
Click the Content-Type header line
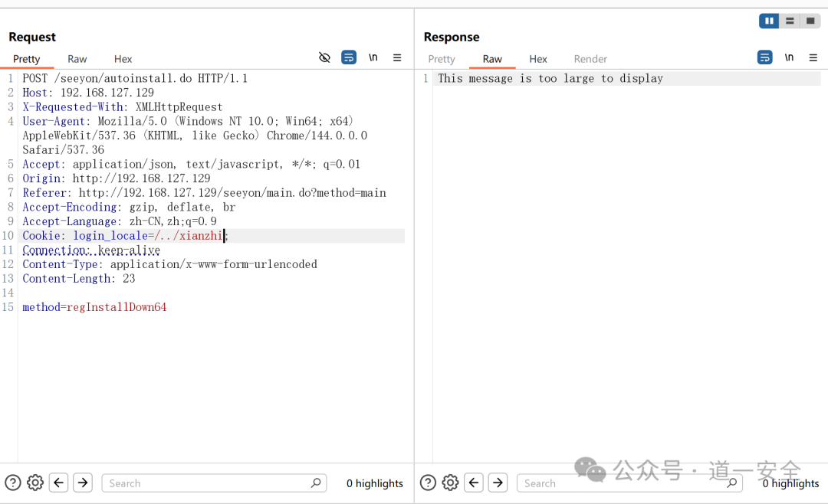point(169,264)
